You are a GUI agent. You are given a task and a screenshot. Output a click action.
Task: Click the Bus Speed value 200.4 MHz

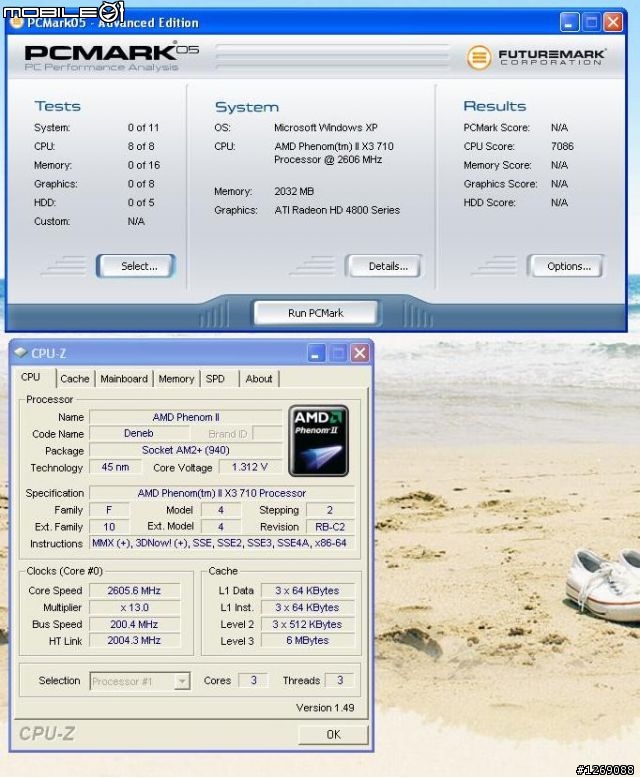(x=134, y=624)
